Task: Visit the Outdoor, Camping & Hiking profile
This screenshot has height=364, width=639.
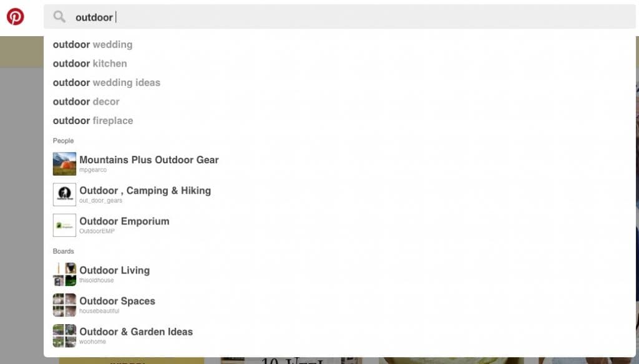Action: point(145,191)
